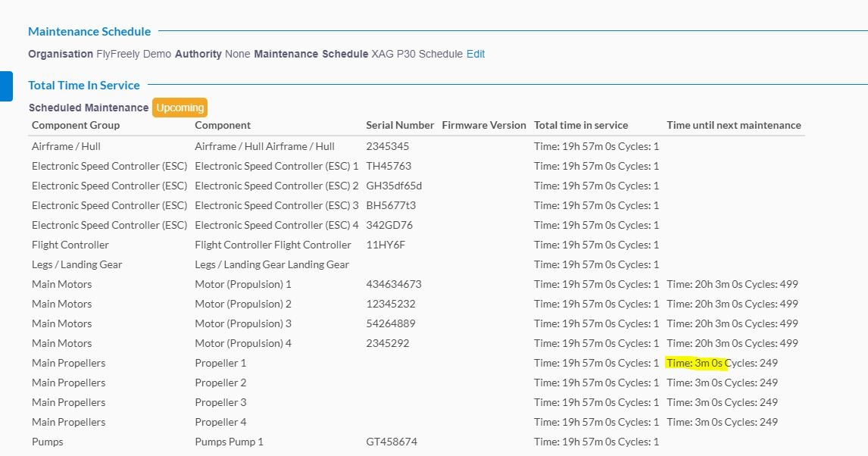Expand the Scheduled Maintenance details

tap(87, 108)
